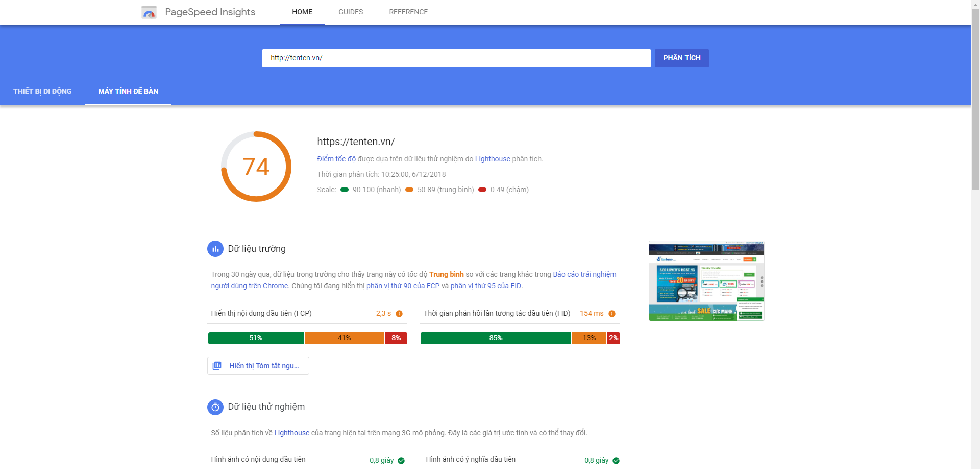980x469 pixels.
Task: Open the Điểm tốc độ link
Action: click(x=336, y=159)
